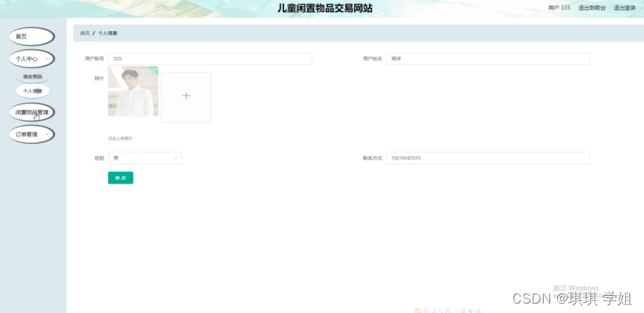Image resolution: width=644 pixels, height=313 pixels.
Task: Click the uploaded profile photo thumbnail
Action: click(x=133, y=91)
